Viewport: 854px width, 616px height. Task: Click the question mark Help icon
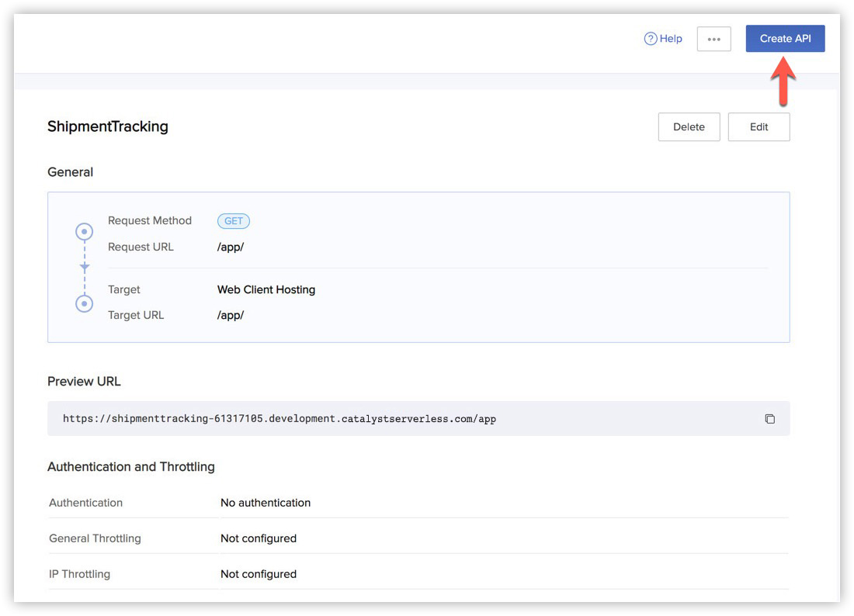[x=651, y=39]
